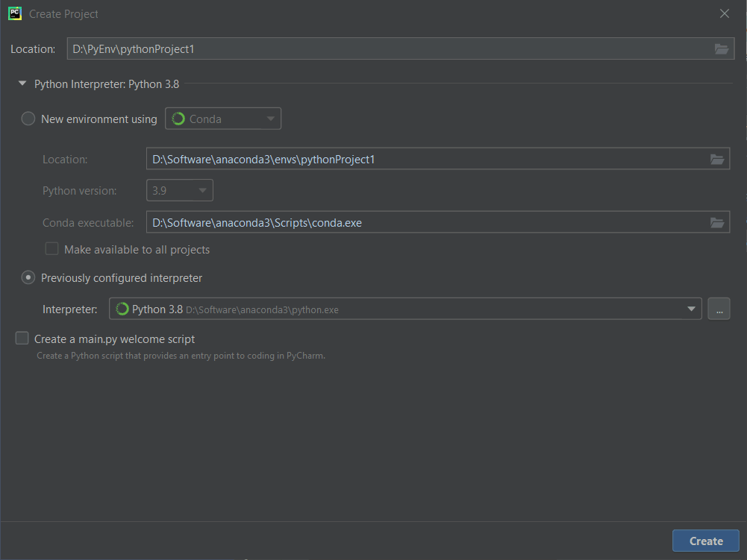Click the Python 3.8 interpreter conda icon
Image resolution: width=747 pixels, height=560 pixels.
pos(122,309)
